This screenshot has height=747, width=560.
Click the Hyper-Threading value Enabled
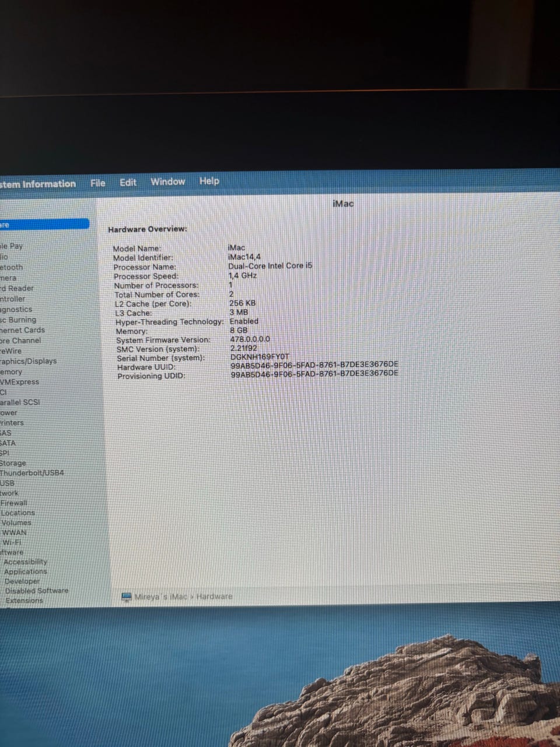pyautogui.click(x=244, y=322)
